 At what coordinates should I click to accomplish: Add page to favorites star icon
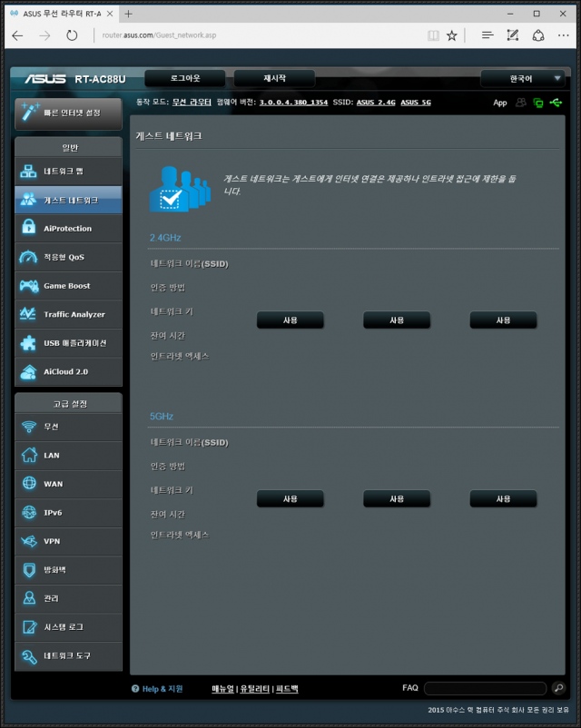coord(451,35)
